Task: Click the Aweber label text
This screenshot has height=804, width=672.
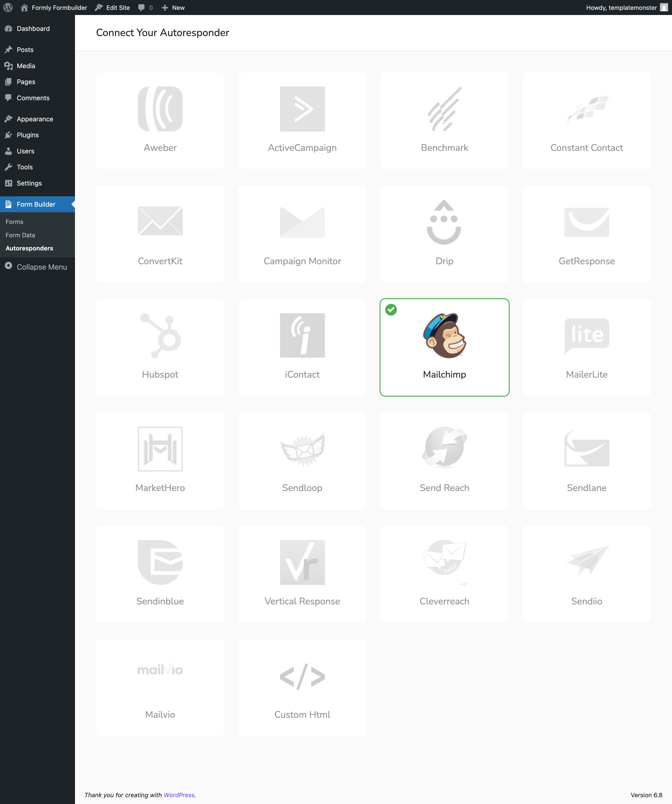Action: click(x=160, y=148)
